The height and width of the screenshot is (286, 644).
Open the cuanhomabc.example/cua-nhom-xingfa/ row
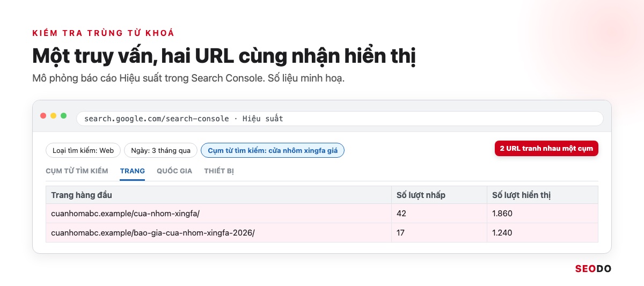[x=322, y=214]
